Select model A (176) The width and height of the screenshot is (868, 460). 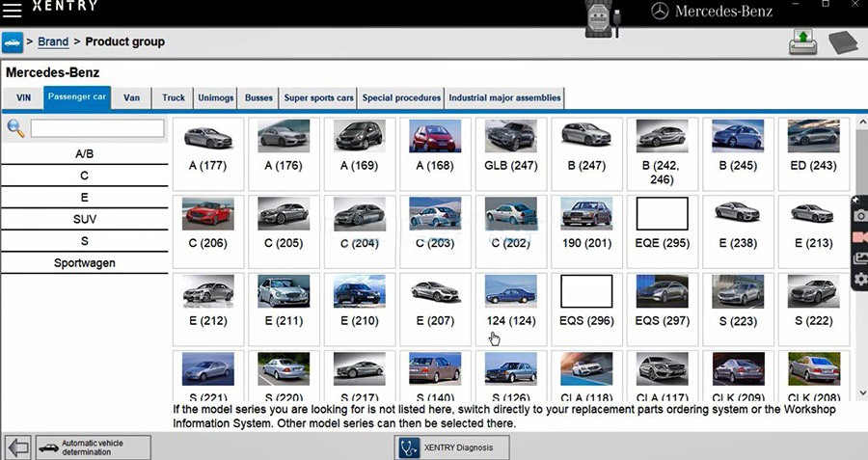pos(284,154)
